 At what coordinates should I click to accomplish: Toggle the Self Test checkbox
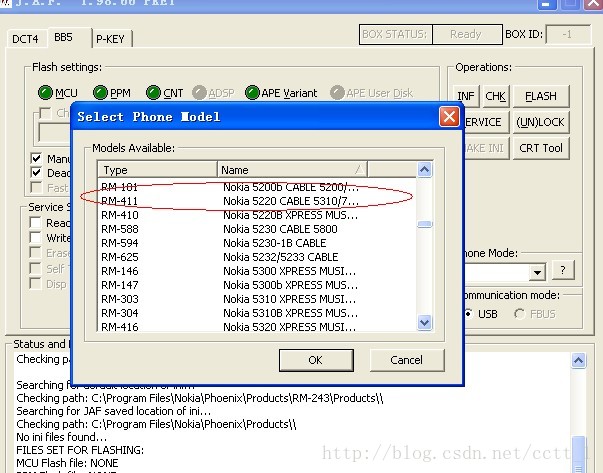[x=35, y=268]
